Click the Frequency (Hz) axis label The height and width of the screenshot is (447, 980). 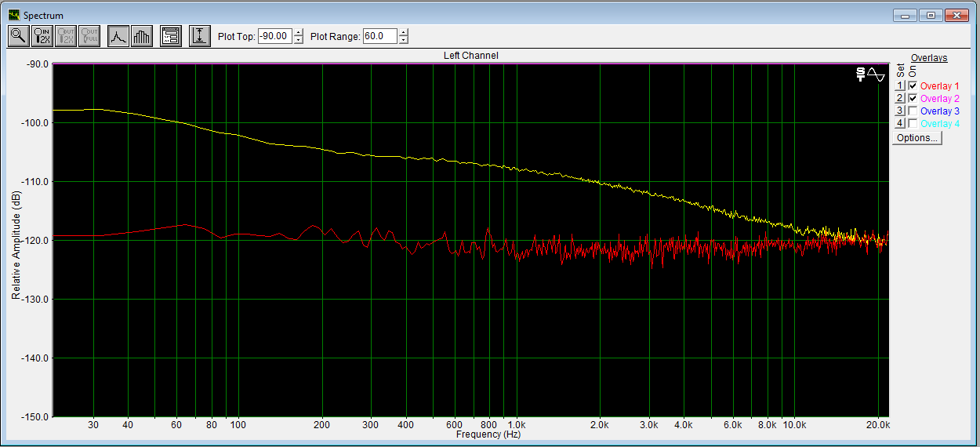(488, 434)
